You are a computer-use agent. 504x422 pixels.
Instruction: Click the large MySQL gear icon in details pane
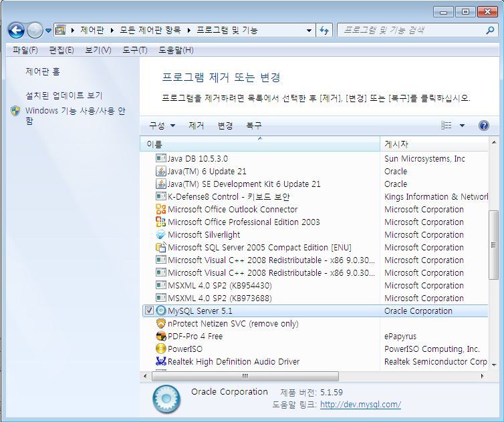pyautogui.click(x=166, y=399)
